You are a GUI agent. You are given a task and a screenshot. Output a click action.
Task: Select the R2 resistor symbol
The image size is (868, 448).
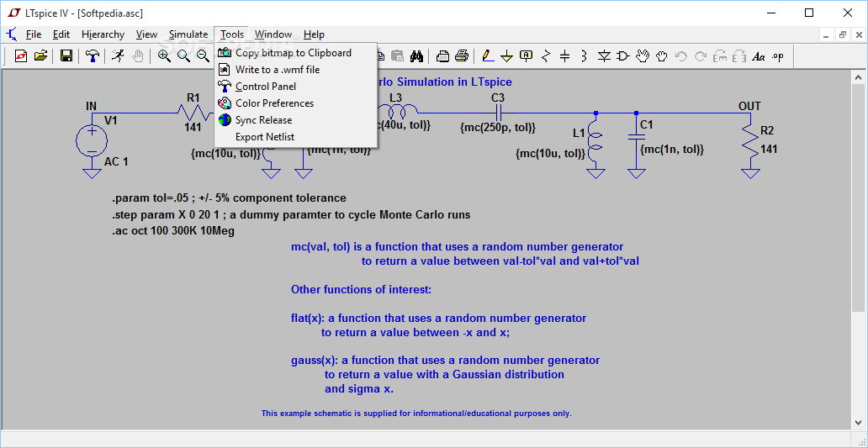pos(750,142)
